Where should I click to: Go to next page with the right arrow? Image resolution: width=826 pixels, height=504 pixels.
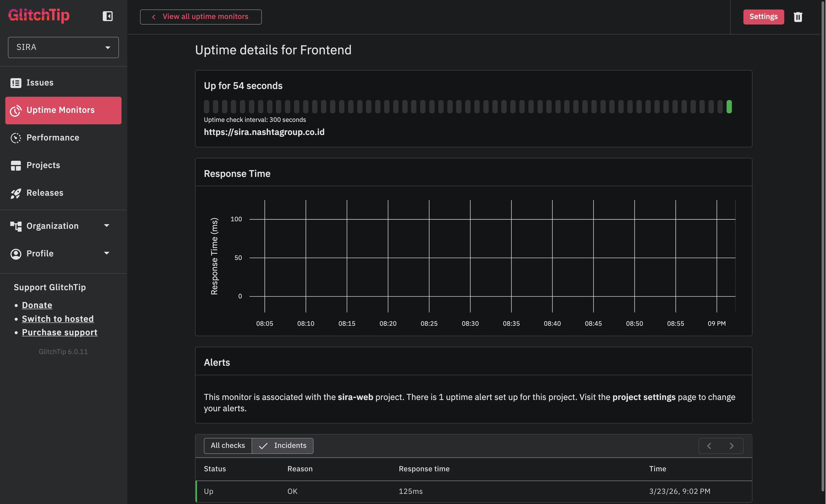pyautogui.click(x=732, y=446)
